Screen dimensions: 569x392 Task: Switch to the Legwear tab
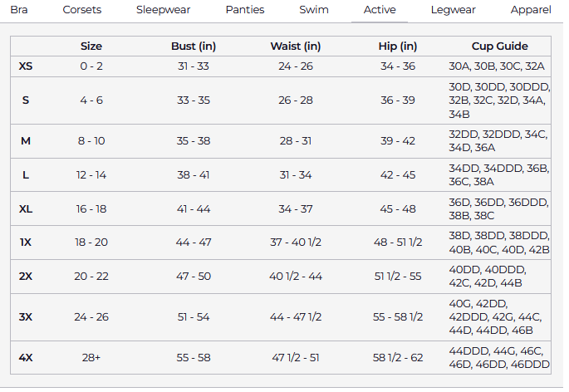click(x=454, y=10)
